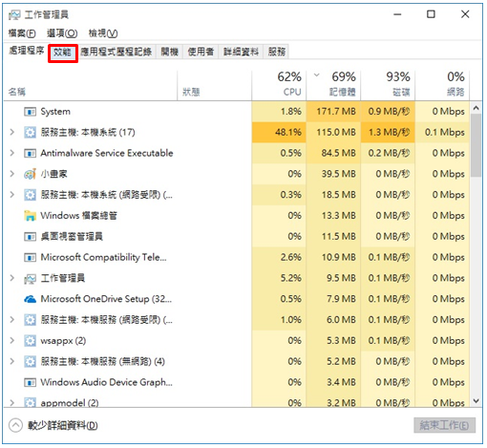This screenshot has height=448, width=487.
Task: Click the System process icon
Action: point(30,112)
